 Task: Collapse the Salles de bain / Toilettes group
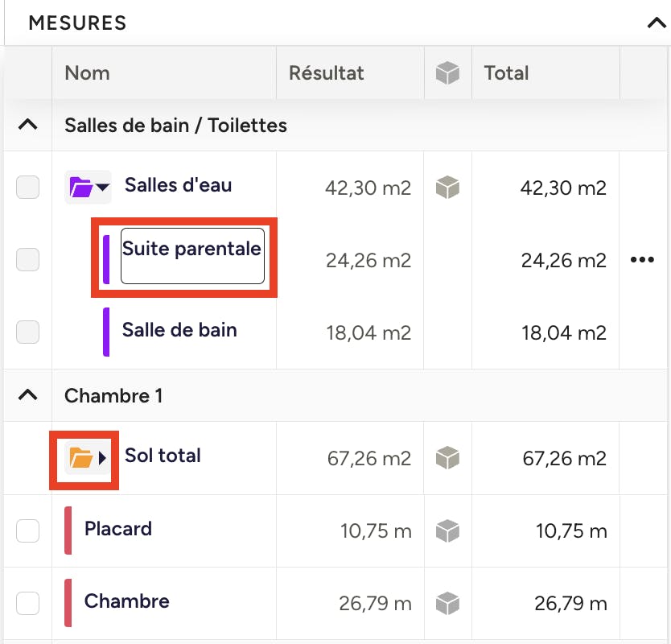(28, 125)
